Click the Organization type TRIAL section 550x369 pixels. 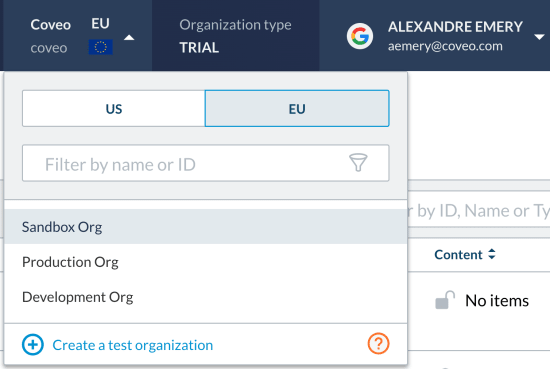235,35
